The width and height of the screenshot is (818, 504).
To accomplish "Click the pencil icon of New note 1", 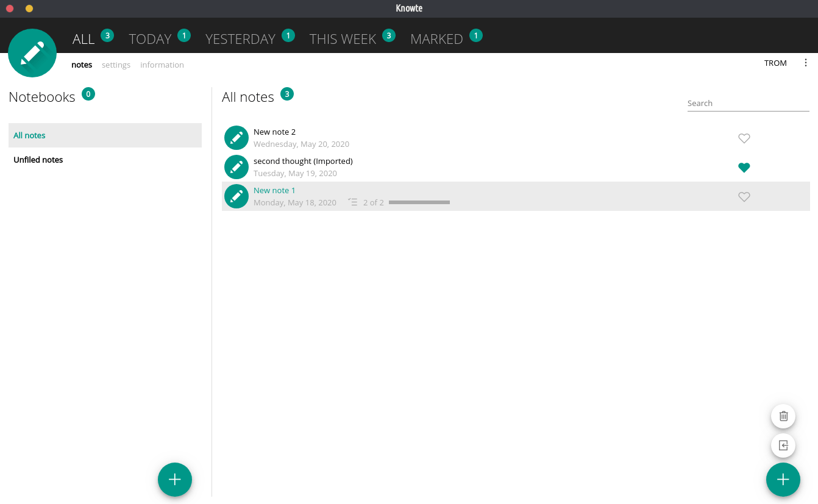I will click(x=237, y=196).
